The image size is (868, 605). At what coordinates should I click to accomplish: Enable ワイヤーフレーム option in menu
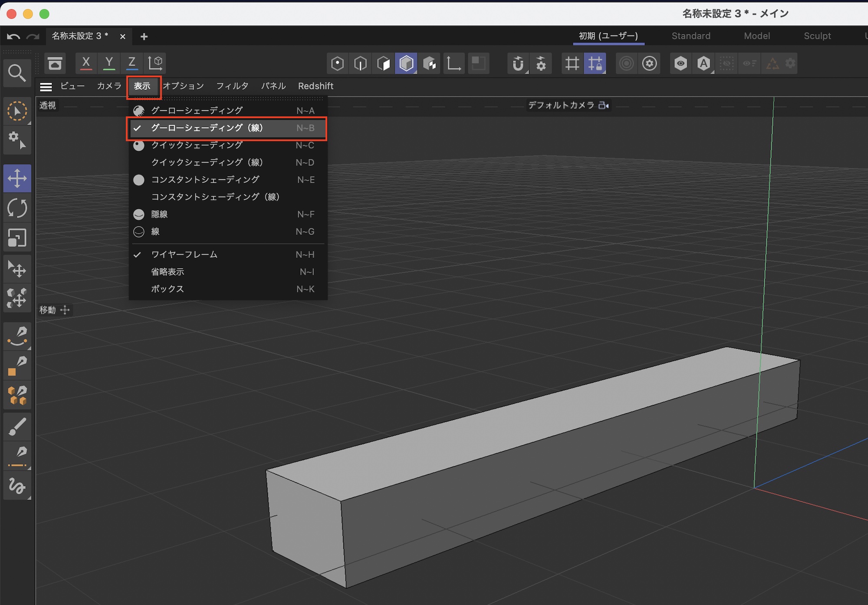184,255
